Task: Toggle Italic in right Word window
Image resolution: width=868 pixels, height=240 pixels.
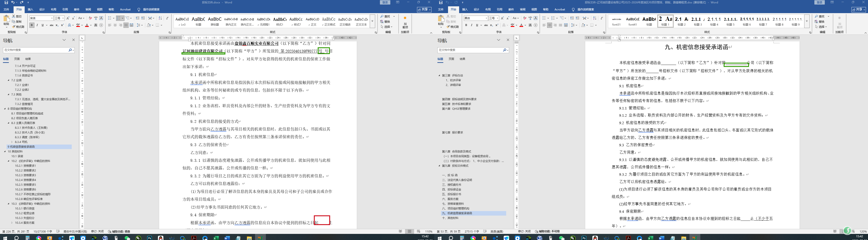Action: pos(471,25)
